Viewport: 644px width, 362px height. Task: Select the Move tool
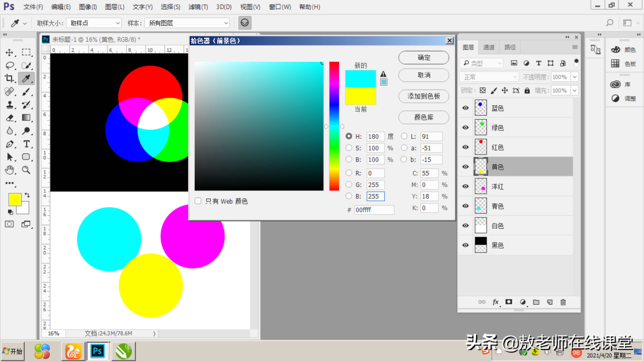point(10,52)
